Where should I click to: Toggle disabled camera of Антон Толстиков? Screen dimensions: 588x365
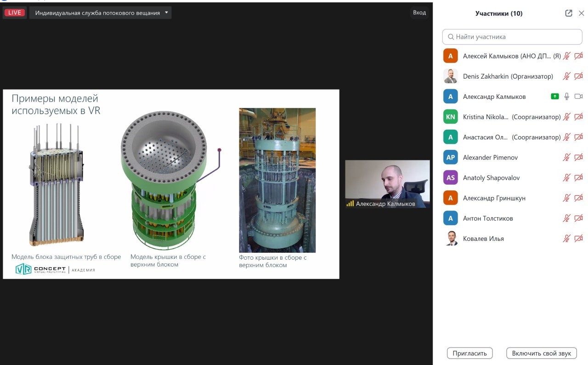tap(578, 218)
